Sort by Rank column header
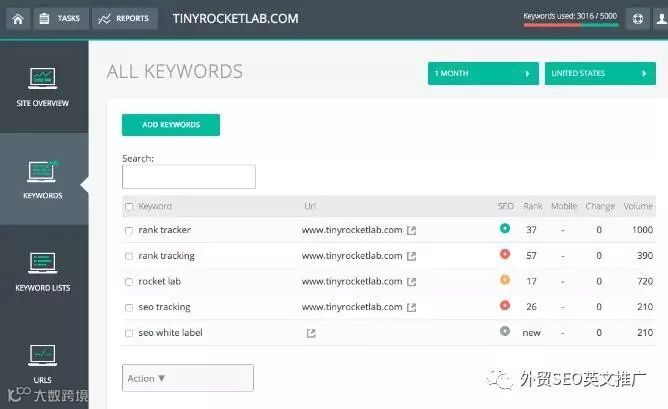 [x=533, y=206]
